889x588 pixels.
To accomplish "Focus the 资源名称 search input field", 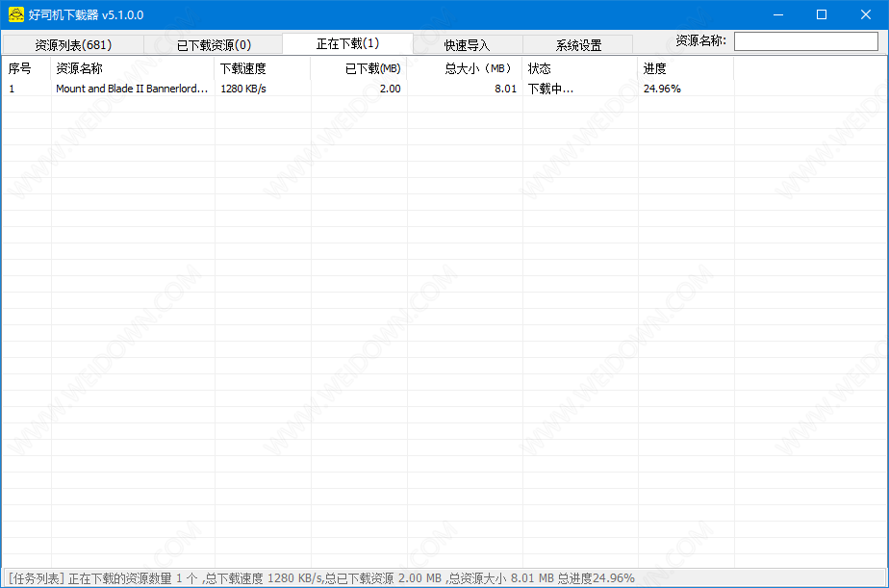I will click(x=805, y=41).
